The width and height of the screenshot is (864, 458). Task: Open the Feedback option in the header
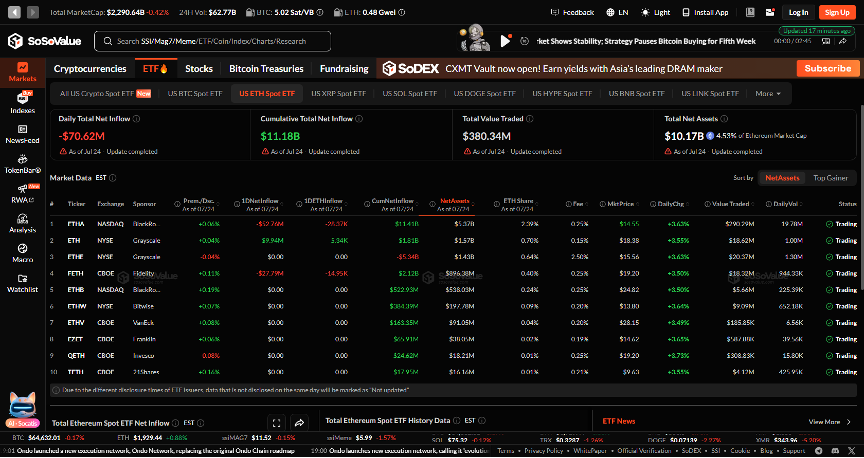pos(573,12)
